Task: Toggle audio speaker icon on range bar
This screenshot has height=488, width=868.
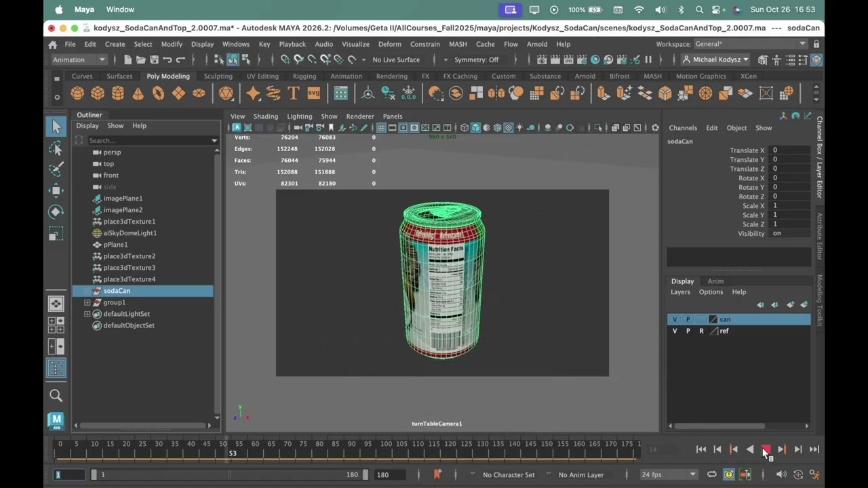Action: tap(781, 474)
